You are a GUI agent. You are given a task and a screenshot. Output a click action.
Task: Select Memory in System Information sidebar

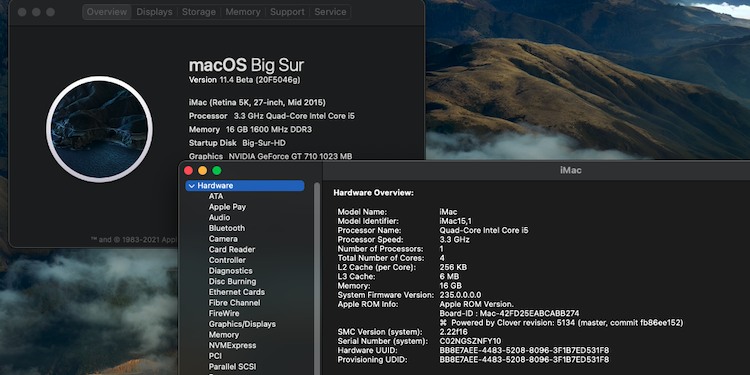223,335
